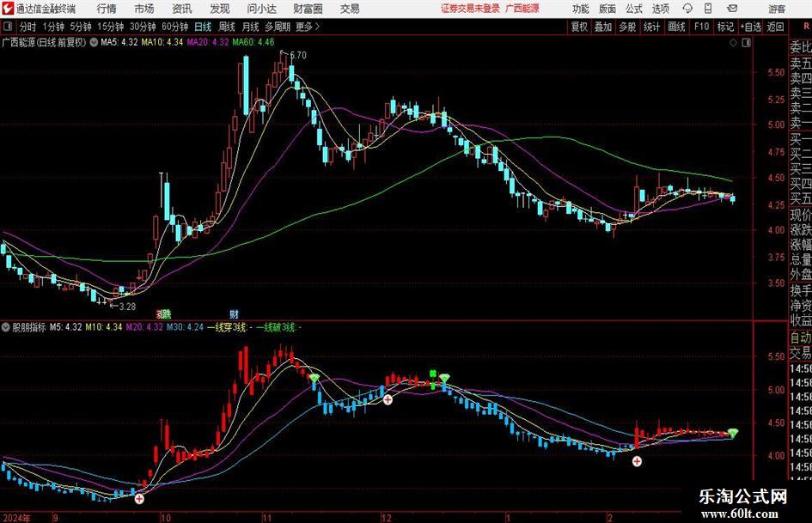Open the 交易 menu

point(350,9)
